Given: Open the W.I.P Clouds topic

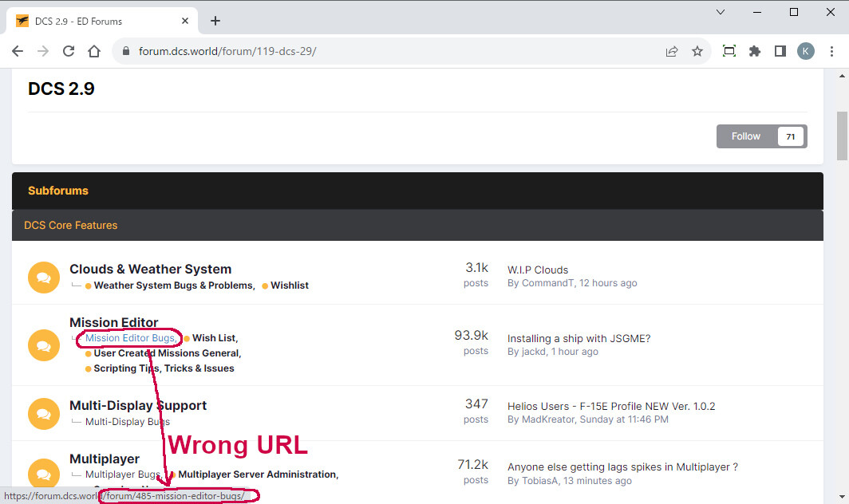Looking at the screenshot, I should (538, 270).
